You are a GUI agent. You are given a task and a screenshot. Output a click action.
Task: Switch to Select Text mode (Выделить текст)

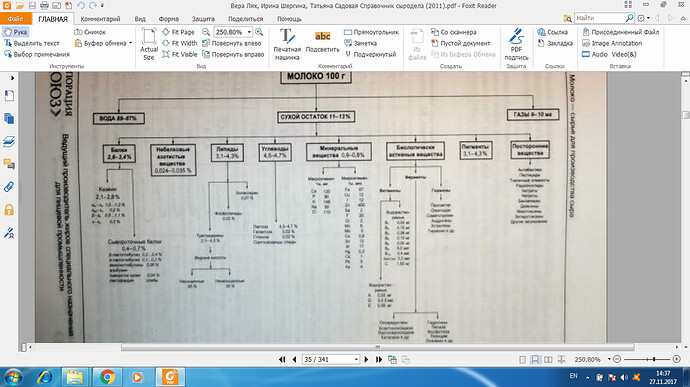click(x=32, y=43)
